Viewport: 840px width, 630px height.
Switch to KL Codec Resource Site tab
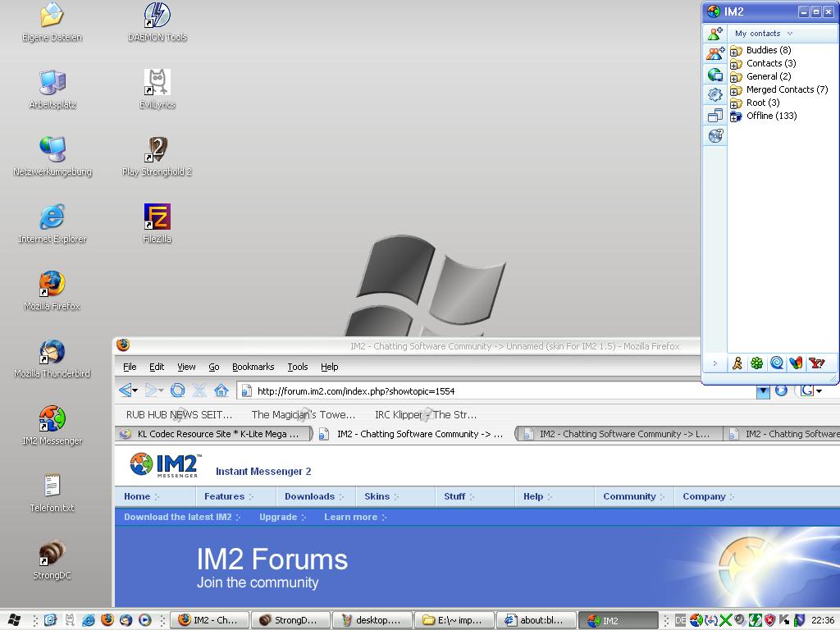[214, 434]
